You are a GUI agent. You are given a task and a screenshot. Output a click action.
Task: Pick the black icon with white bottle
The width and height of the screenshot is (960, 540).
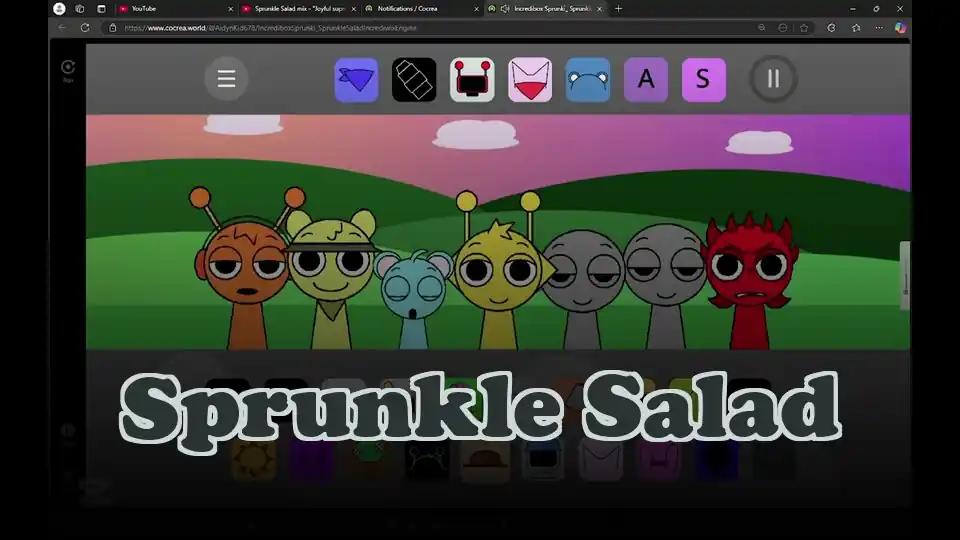(414, 80)
